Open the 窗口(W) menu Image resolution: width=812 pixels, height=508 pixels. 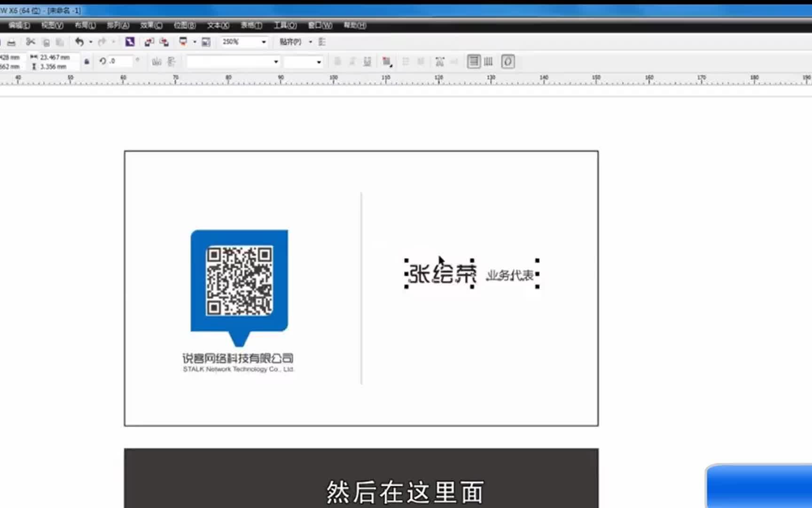click(x=320, y=25)
